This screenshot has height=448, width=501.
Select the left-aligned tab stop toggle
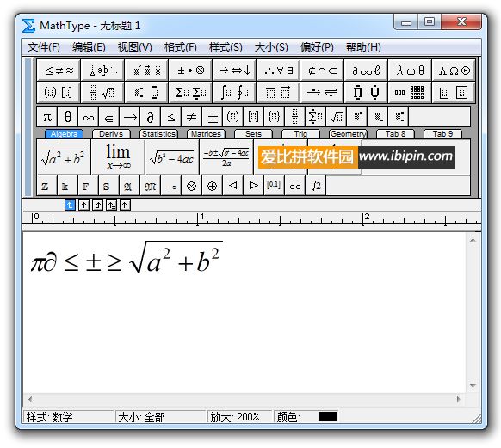(x=70, y=205)
